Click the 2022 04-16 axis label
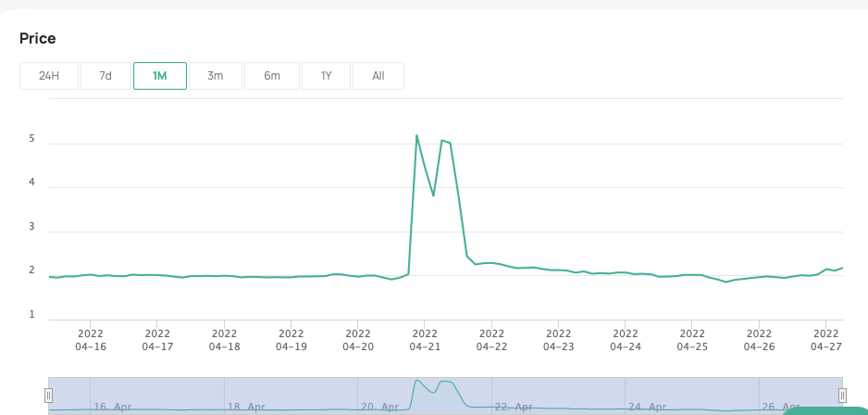The width and height of the screenshot is (868, 415). coord(91,340)
